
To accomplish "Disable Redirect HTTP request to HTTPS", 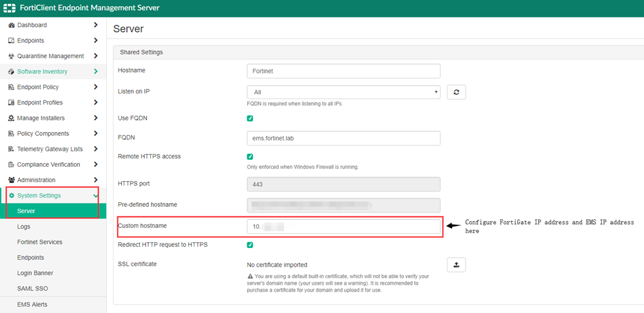I will pos(250,245).
